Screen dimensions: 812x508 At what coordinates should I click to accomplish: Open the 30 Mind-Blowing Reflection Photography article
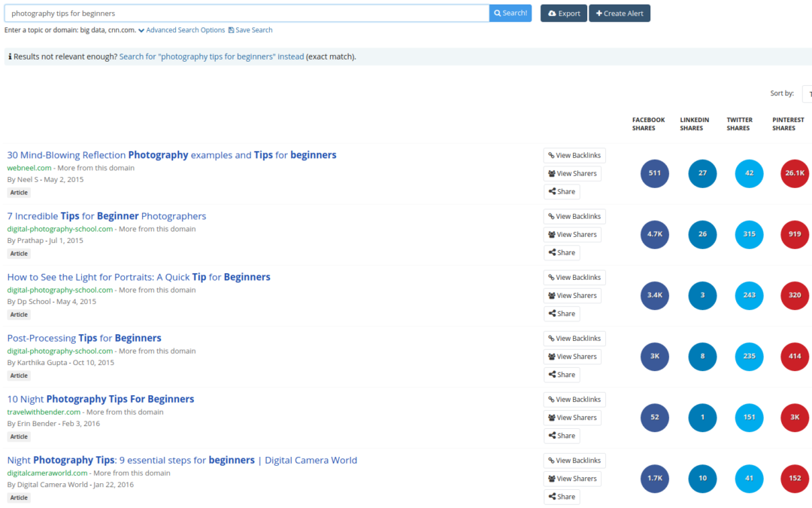pyautogui.click(x=171, y=155)
